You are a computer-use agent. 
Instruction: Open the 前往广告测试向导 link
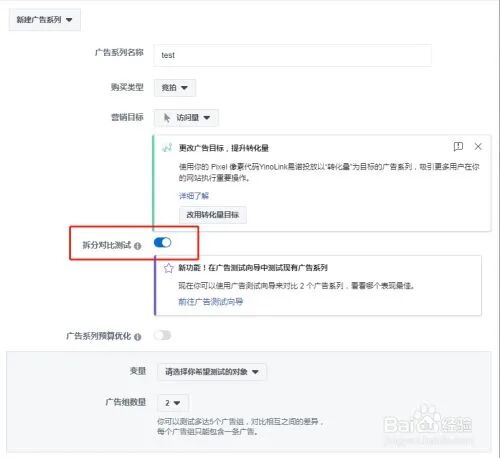(211, 302)
